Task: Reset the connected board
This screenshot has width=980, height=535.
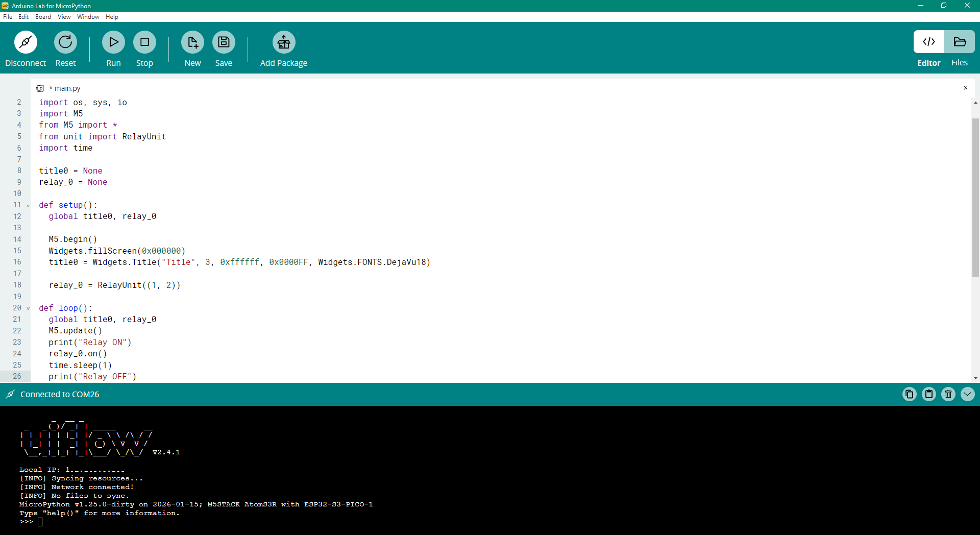Action: [x=65, y=42]
